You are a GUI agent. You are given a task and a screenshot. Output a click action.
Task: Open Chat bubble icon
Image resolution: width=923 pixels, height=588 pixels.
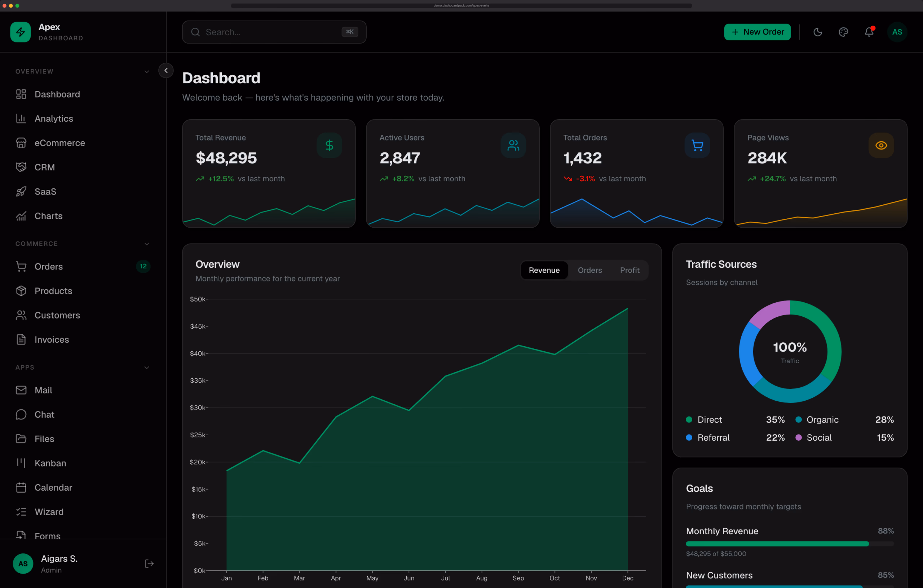(21, 414)
